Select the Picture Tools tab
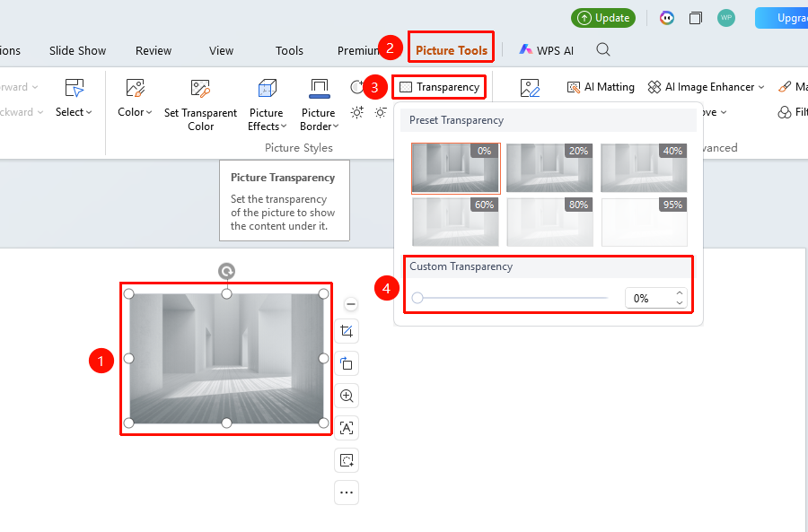The height and width of the screenshot is (532, 808). pos(452,50)
